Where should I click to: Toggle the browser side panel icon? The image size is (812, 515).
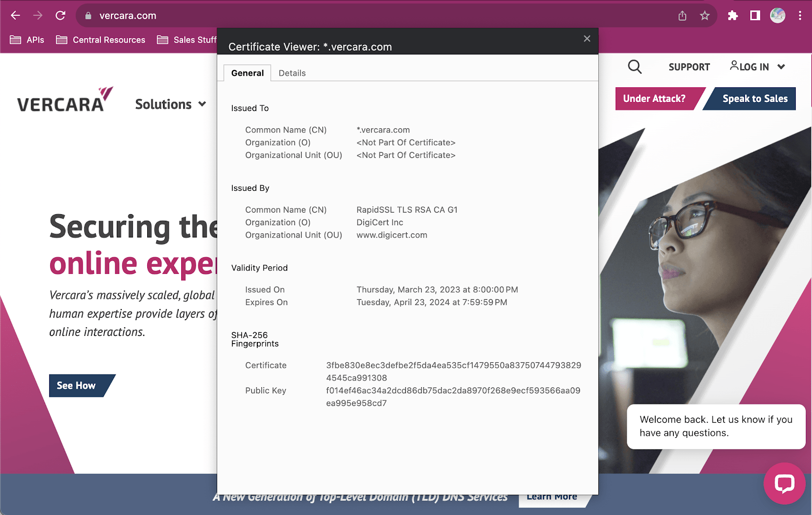tap(755, 16)
